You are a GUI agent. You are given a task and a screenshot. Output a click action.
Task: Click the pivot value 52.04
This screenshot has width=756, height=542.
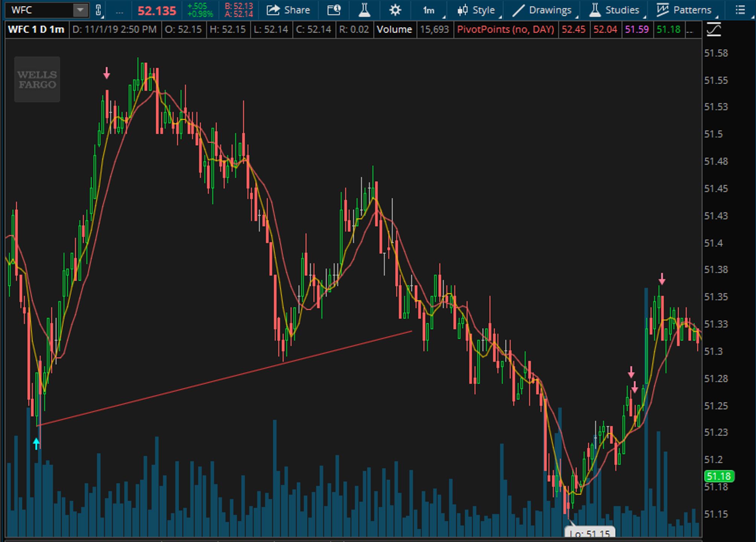(605, 29)
